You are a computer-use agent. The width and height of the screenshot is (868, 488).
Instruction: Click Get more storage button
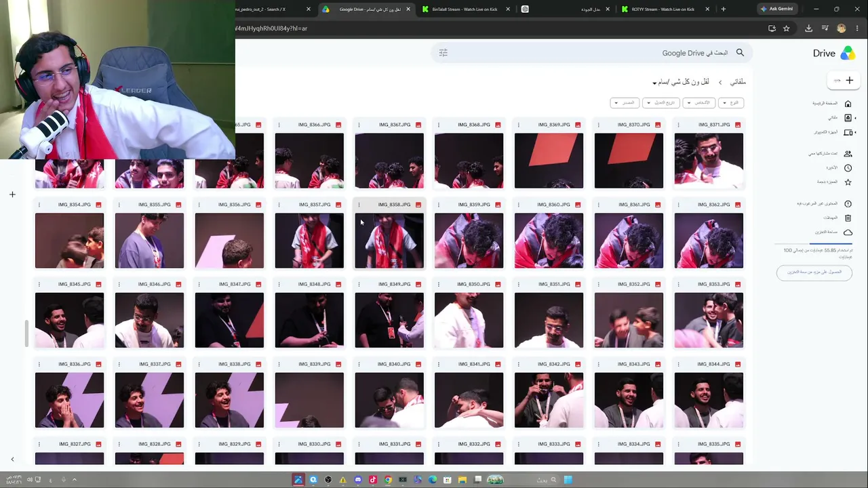(x=814, y=272)
